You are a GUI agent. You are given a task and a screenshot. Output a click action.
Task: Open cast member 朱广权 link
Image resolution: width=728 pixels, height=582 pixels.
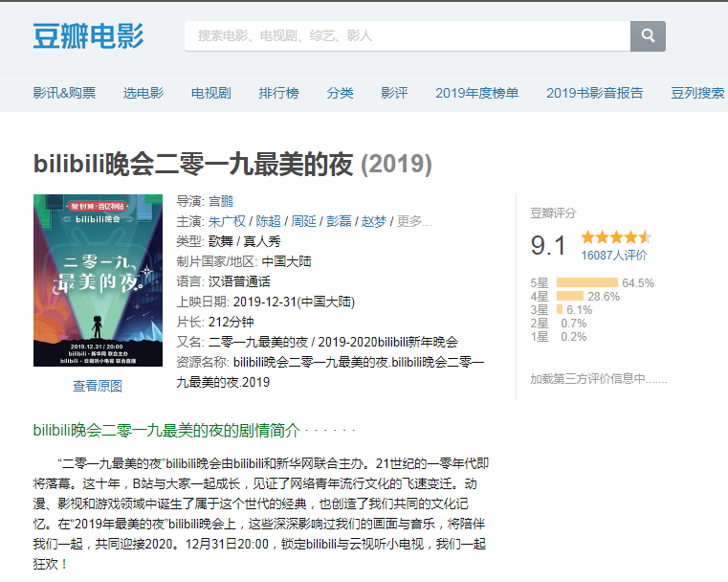(x=227, y=221)
